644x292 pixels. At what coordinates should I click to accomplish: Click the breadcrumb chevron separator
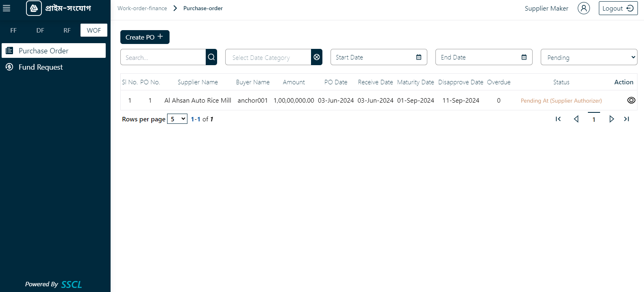click(175, 8)
